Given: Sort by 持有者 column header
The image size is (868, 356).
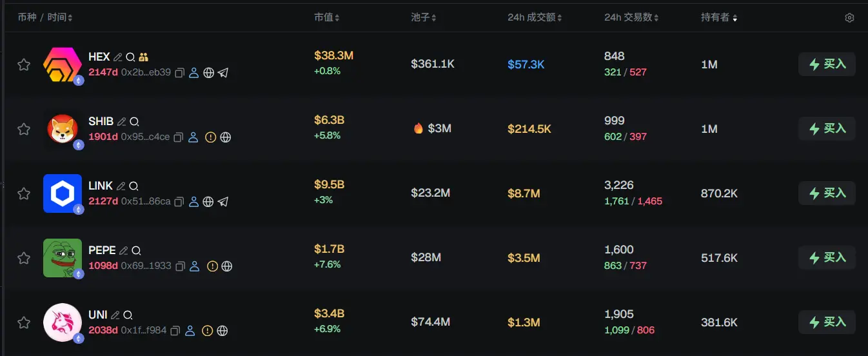Looking at the screenshot, I should point(718,17).
